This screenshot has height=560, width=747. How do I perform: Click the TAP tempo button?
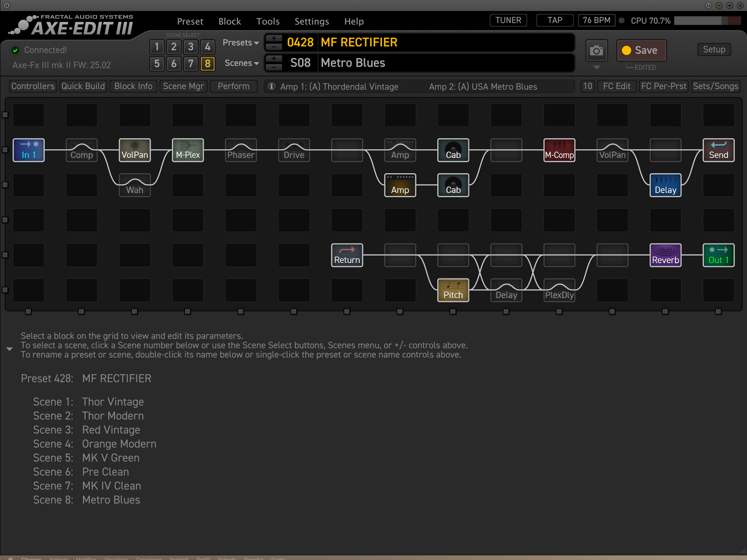tap(555, 20)
